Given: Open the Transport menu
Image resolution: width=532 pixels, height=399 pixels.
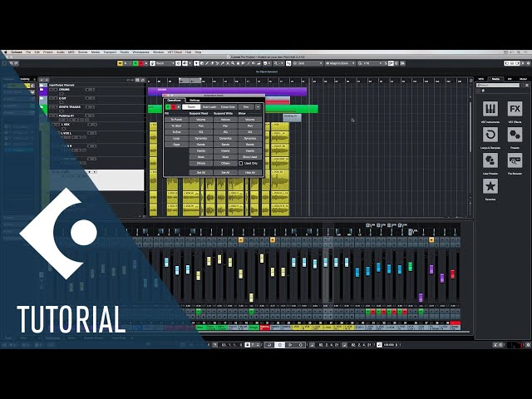Looking at the screenshot, I should (110, 52).
